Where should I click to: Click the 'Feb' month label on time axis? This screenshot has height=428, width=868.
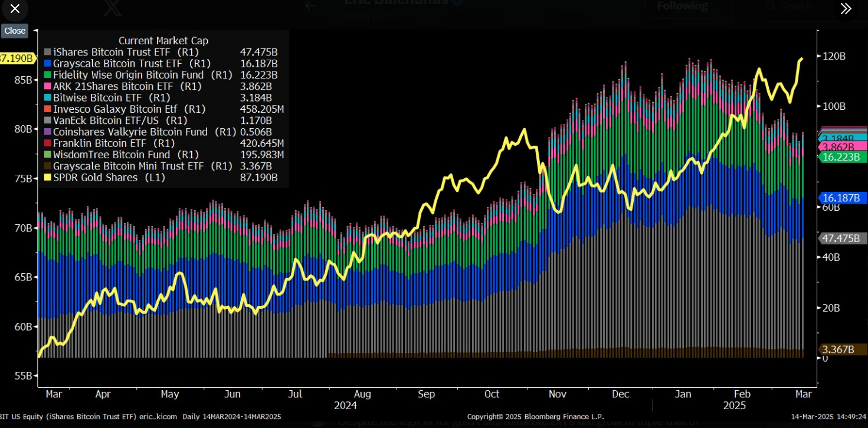coord(741,394)
